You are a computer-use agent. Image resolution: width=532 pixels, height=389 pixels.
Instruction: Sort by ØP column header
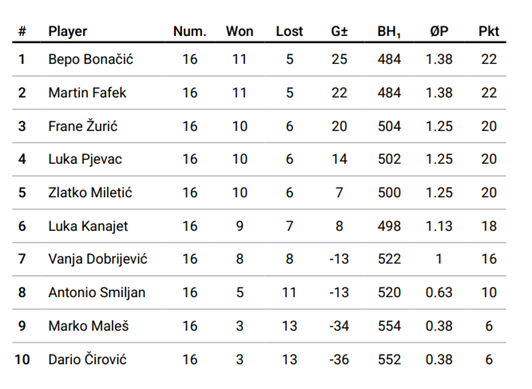[x=439, y=31]
